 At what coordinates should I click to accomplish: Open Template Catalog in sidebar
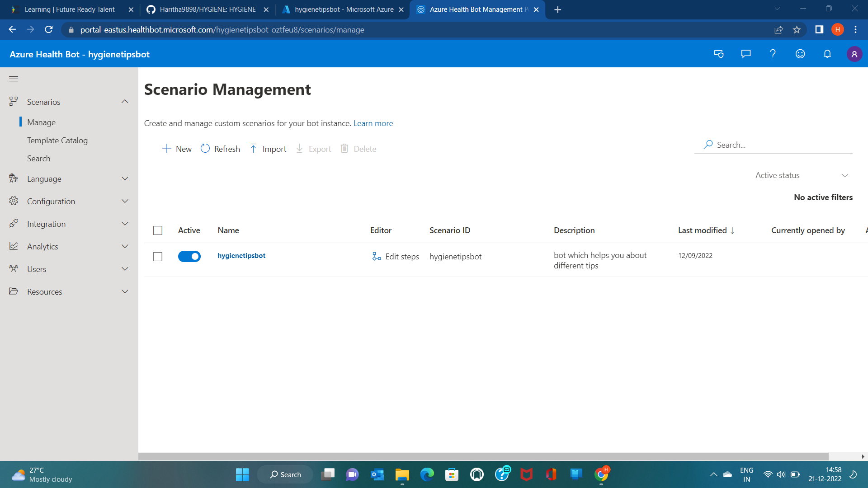pos(57,141)
